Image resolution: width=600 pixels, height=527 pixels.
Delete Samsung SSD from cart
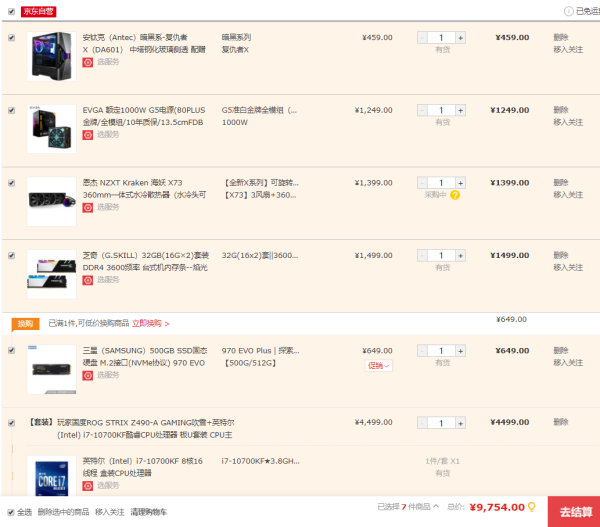pos(561,350)
